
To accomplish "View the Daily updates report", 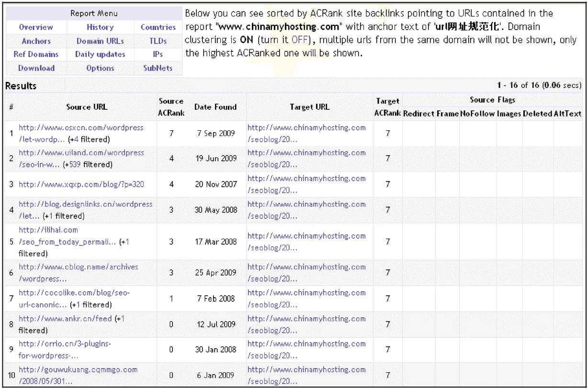I will point(100,55).
